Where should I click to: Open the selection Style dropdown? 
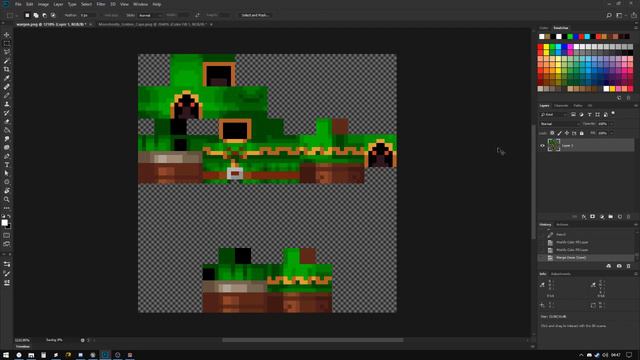(x=150, y=15)
